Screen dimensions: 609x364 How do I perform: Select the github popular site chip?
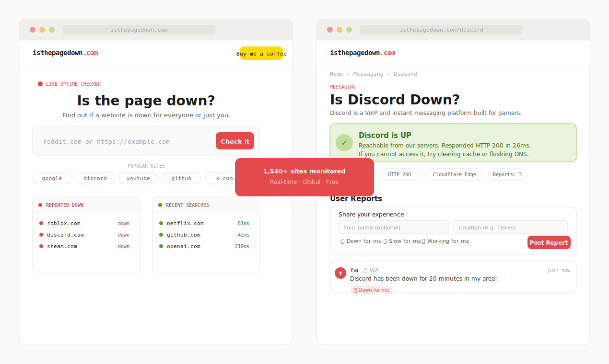(x=181, y=178)
